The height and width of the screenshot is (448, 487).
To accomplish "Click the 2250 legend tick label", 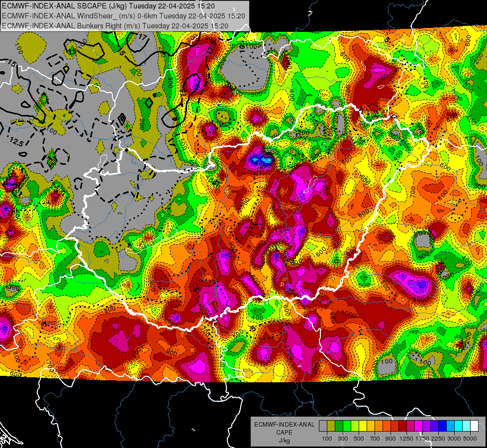I will [438, 439].
